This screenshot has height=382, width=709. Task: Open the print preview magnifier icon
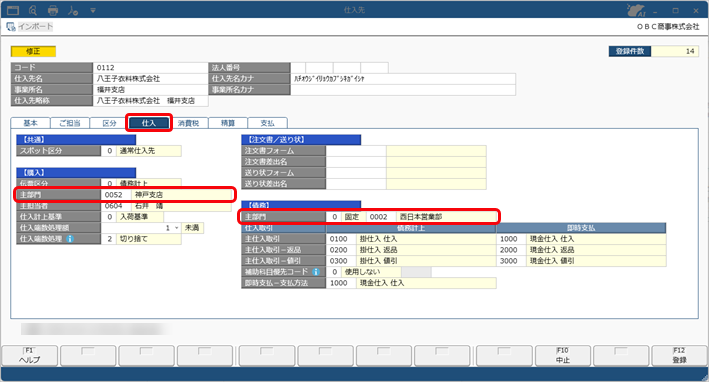[33, 10]
